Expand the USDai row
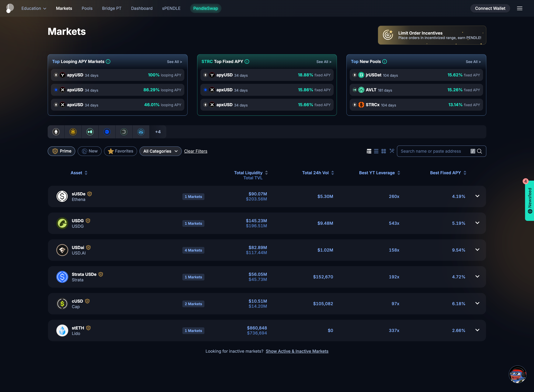Screen dimensions: 534x392 477,250
